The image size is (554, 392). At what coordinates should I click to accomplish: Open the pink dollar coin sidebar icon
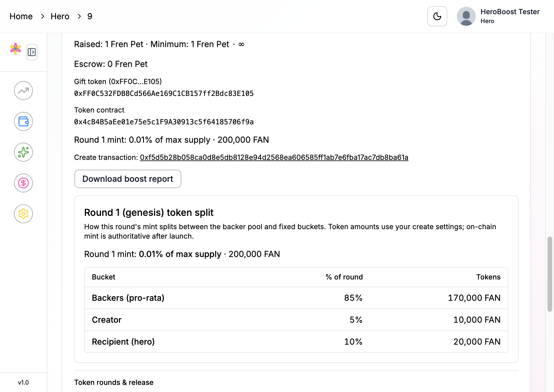pos(23,183)
